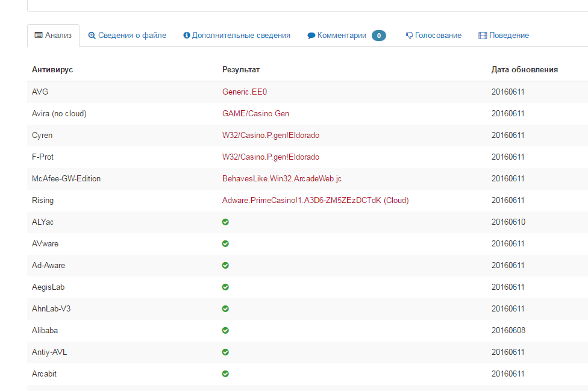Open the Поведение tab

504,36
